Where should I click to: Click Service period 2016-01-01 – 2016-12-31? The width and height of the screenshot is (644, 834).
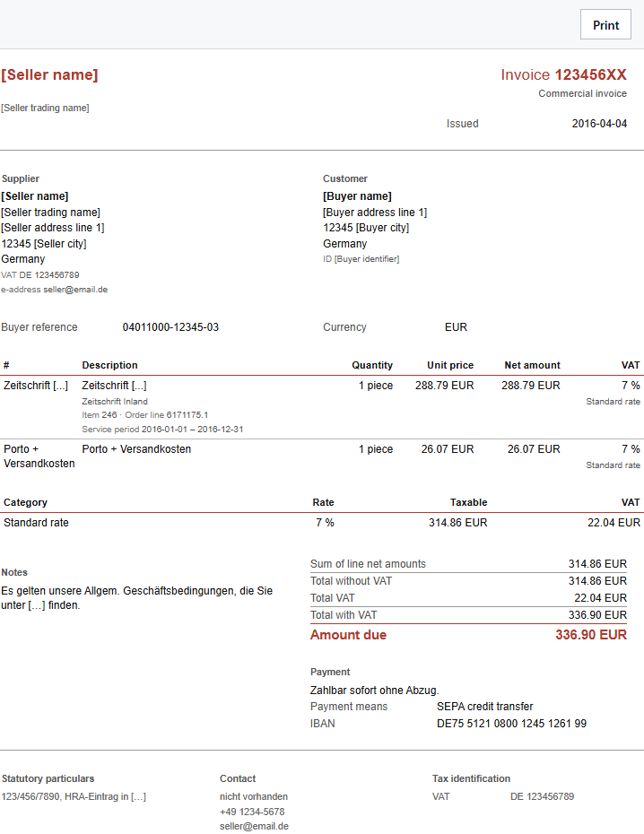[x=162, y=430]
